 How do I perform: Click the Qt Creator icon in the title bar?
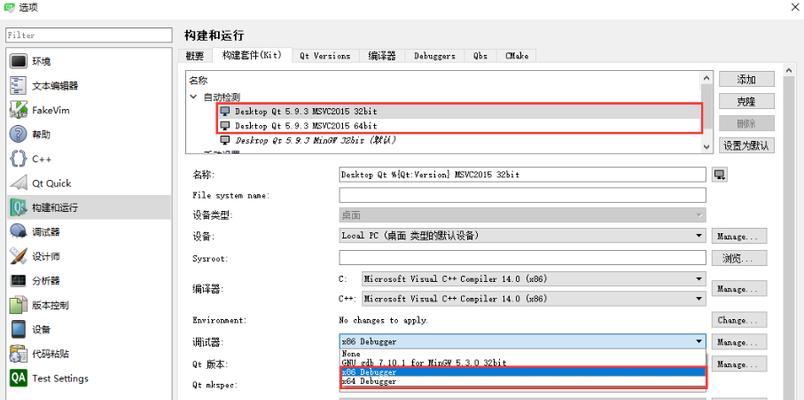point(9,7)
